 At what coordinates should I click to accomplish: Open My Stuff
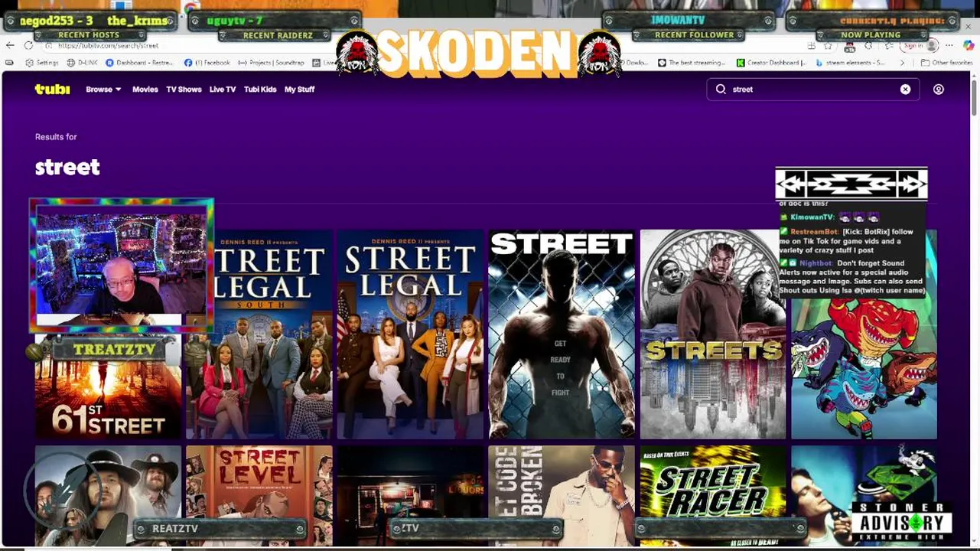coord(299,90)
